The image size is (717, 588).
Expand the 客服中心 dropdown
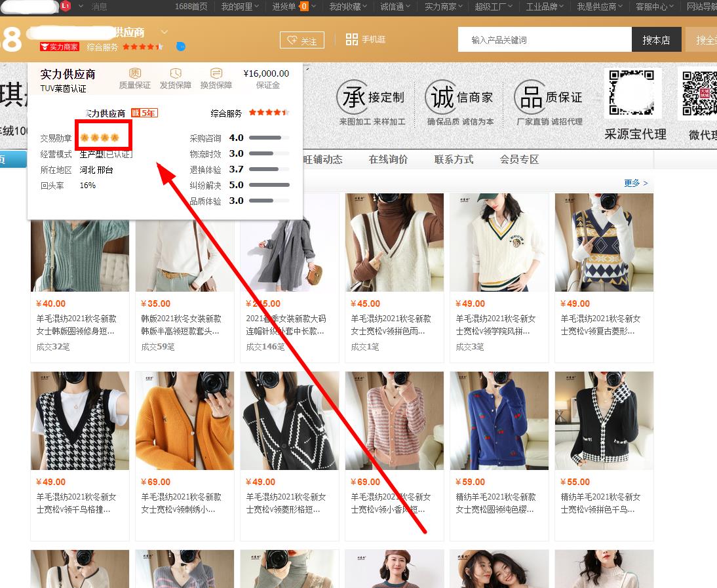pyautogui.click(x=655, y=7)
